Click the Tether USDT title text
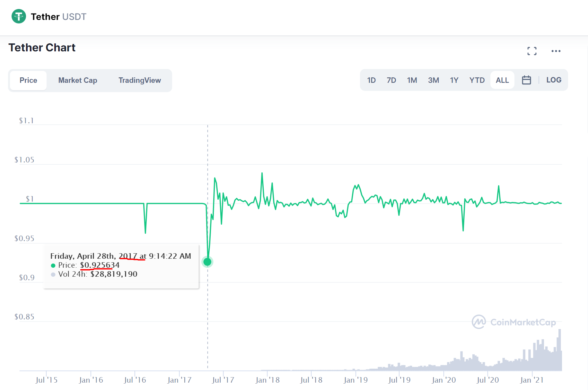Viewport: 588px width, 390px height. click(x=58, y=17)
